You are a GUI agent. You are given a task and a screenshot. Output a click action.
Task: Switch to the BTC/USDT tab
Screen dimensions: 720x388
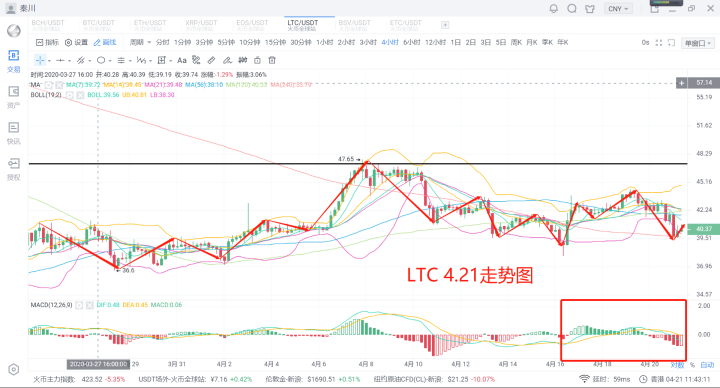tap(99, 25)
